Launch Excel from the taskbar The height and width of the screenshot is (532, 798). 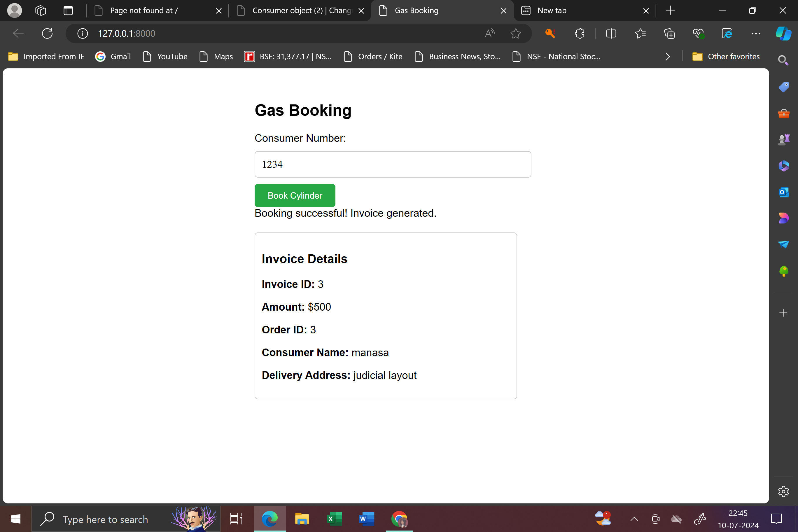(334, 519)
